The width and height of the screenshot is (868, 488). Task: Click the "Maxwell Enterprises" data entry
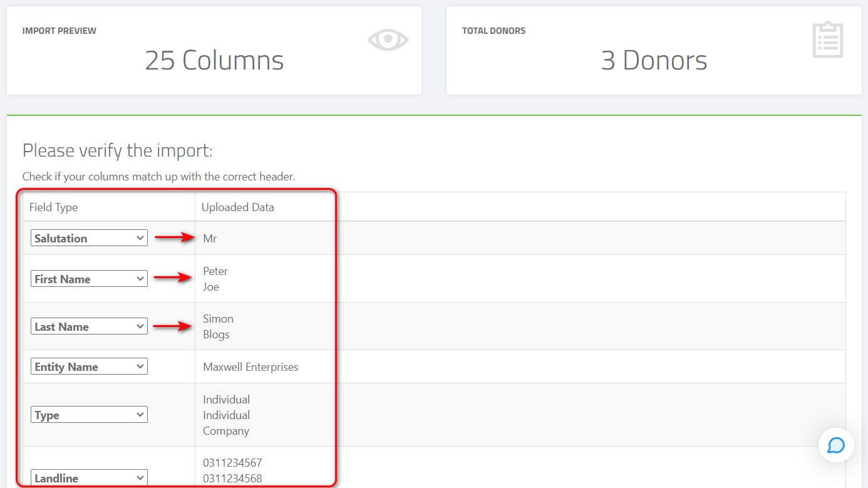click(250, 366)
